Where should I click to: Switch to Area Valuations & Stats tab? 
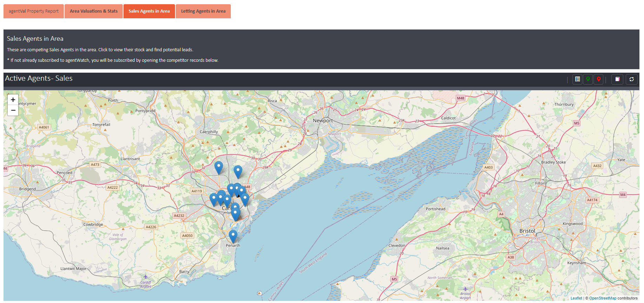tap(94, 11)
